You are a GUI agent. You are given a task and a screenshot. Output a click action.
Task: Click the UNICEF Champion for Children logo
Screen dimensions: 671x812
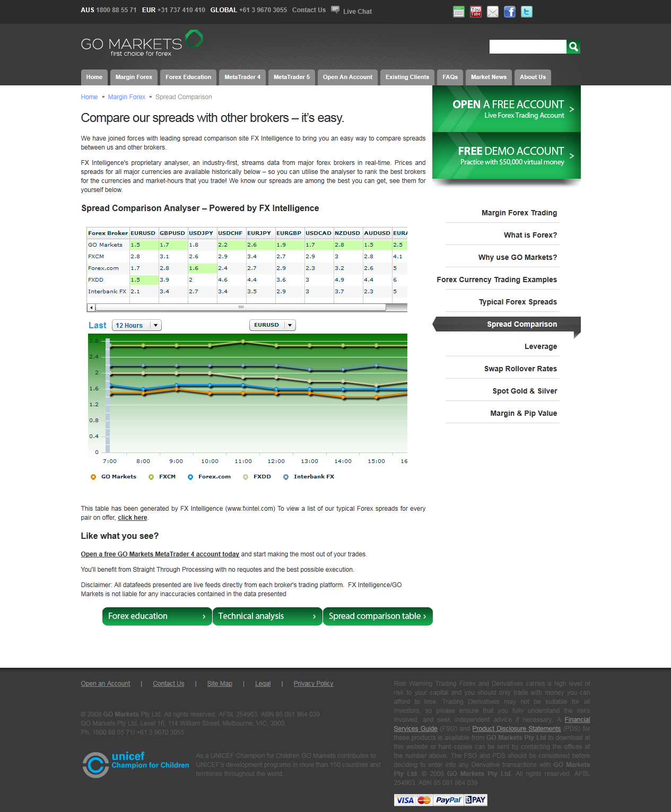[x=136, y=764]
